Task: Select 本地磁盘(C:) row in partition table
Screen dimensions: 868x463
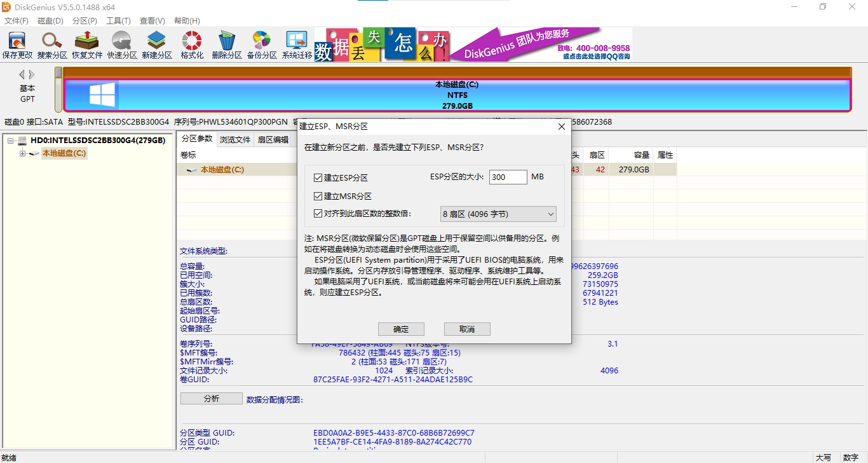Action: click(426, 170)
